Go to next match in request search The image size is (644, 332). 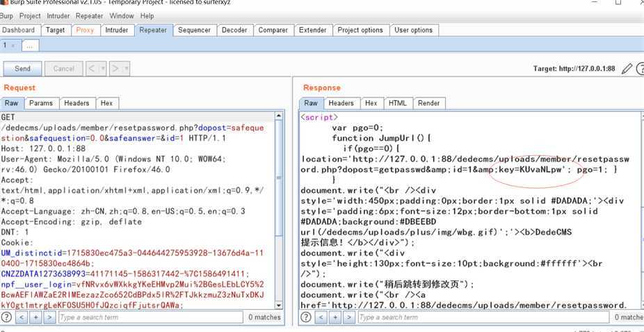[49, 317]
